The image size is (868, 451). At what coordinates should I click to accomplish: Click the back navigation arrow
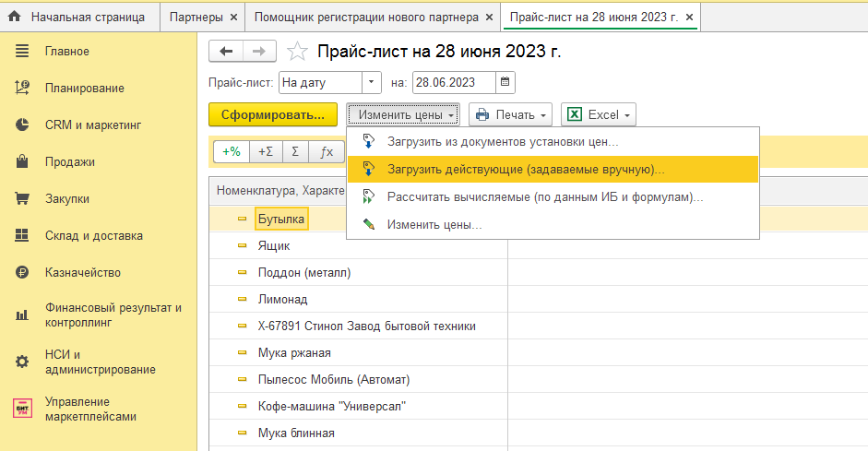coord(226,52)
